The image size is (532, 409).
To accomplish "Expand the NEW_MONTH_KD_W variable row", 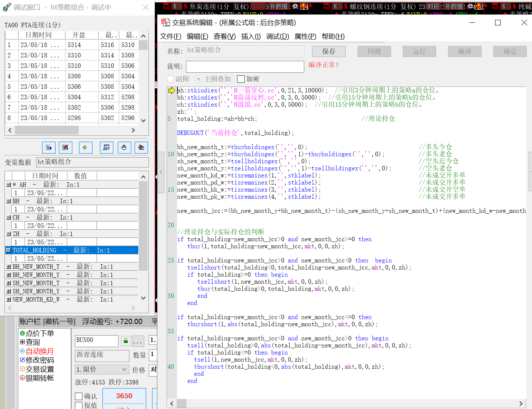I will tap(9, 299).
